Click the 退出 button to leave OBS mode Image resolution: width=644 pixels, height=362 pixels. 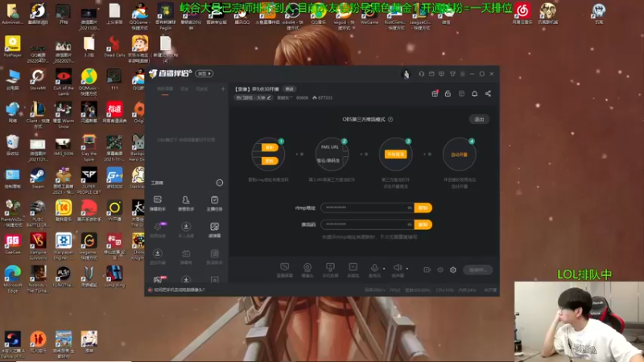click(479, 119)
